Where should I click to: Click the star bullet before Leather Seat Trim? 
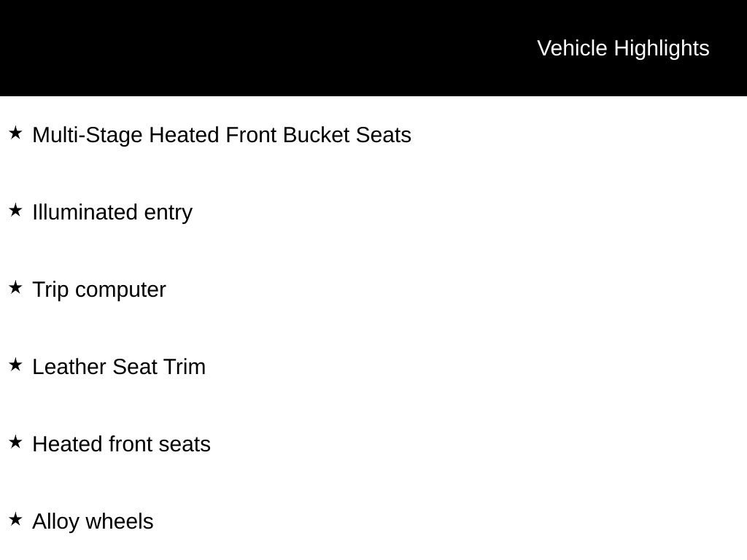[x=15, y=365]
